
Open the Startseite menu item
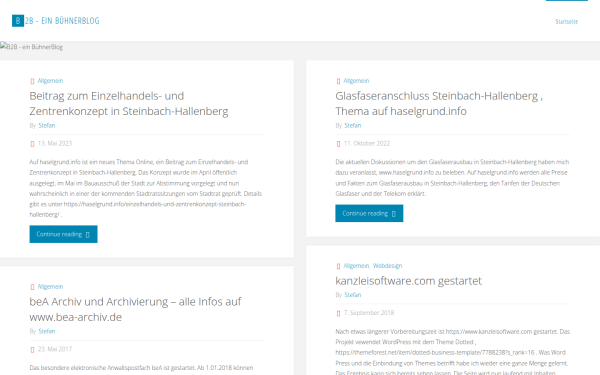[x=566, y=22]
